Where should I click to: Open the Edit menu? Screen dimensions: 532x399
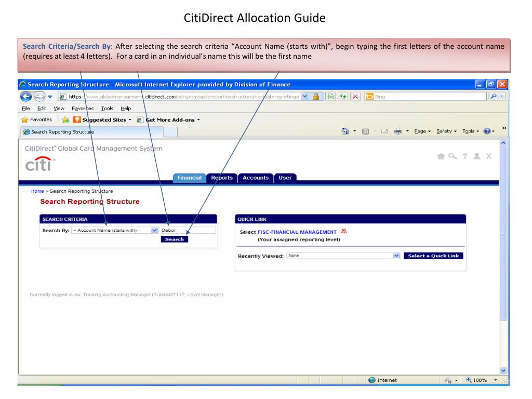click(x=42, y=109)
